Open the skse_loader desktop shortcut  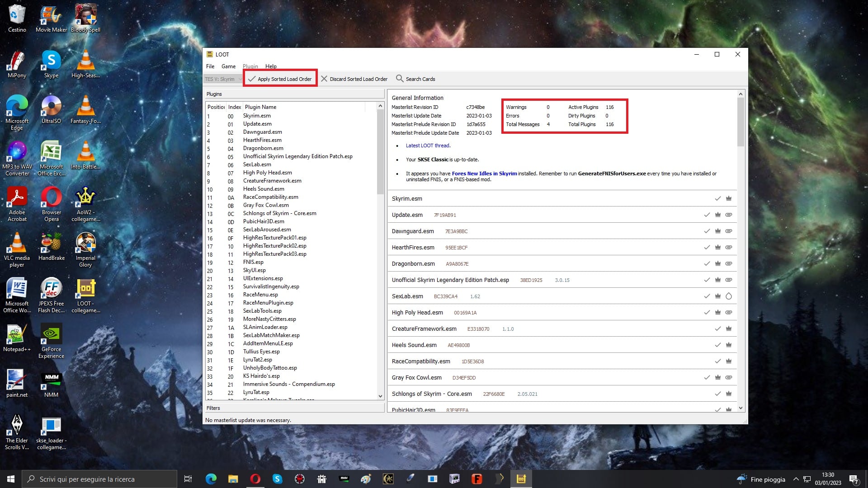51,433
